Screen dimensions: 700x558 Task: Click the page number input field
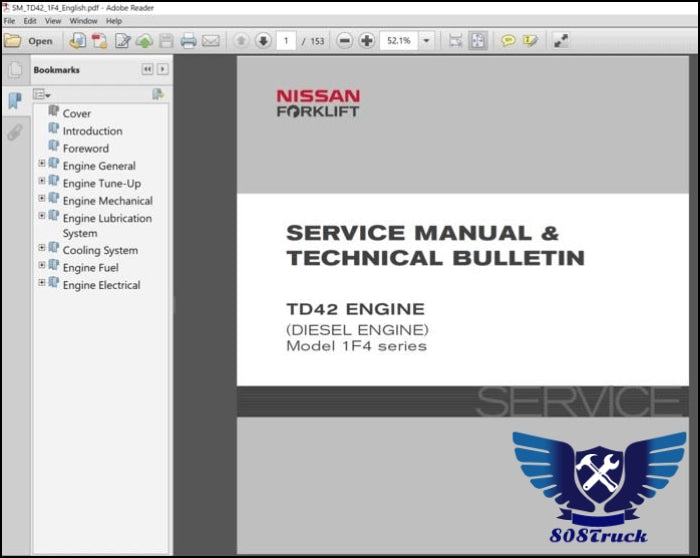pos(286,41)
